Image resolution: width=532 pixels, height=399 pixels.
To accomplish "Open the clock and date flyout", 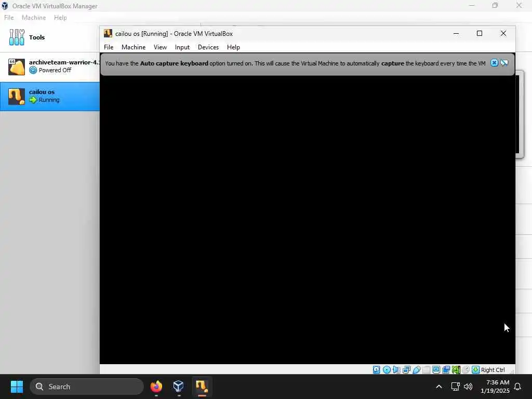I will 495,387.
